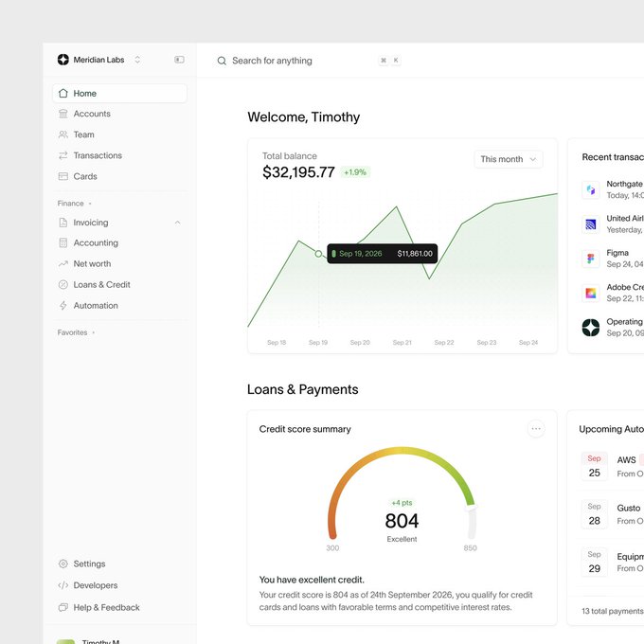The image size is (644, 644).
Task: Click the command key shortcut badge
Action: pyautogui.click(x=384, y=61)
